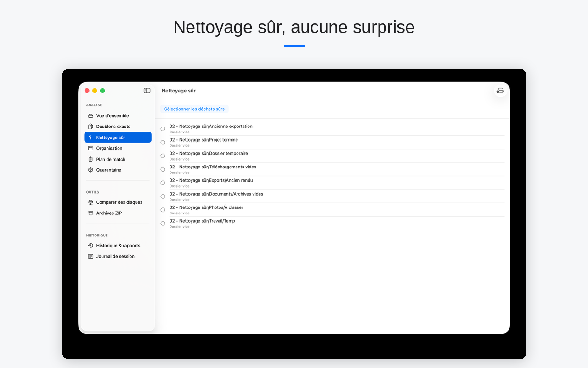Select the Projet terminé radio button
588x368 pixels.
163,142
